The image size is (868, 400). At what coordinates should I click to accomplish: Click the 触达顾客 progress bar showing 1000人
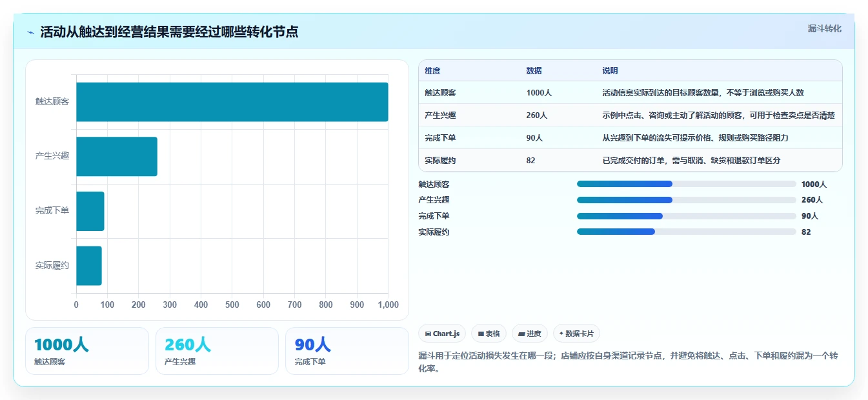pos(686,184)
